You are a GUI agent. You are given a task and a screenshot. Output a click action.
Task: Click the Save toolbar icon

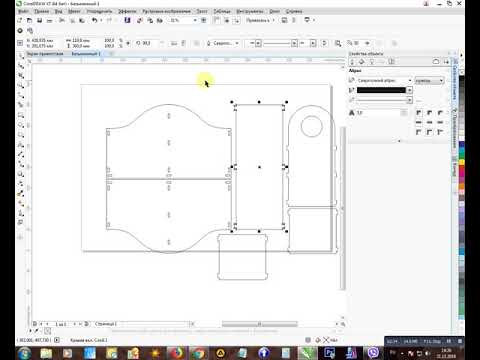[39, 20]
